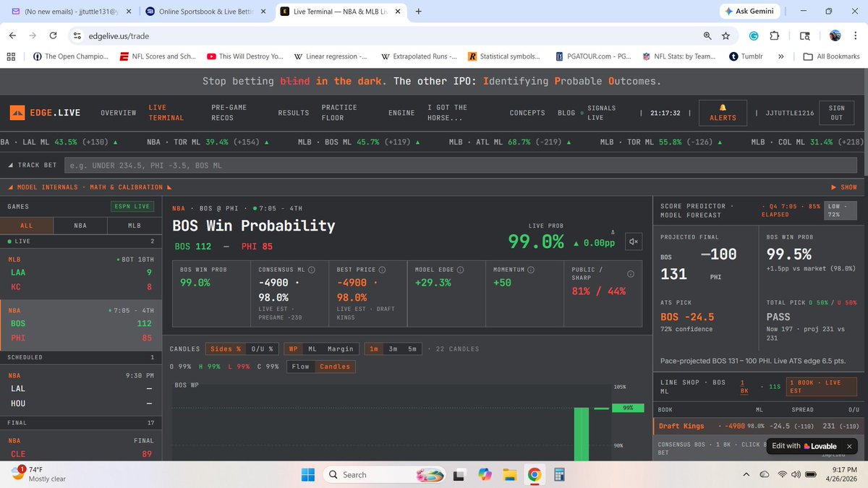Open the Blog nav link
Viewport: 868px width, 488px height.
click(x=566, y=113)
